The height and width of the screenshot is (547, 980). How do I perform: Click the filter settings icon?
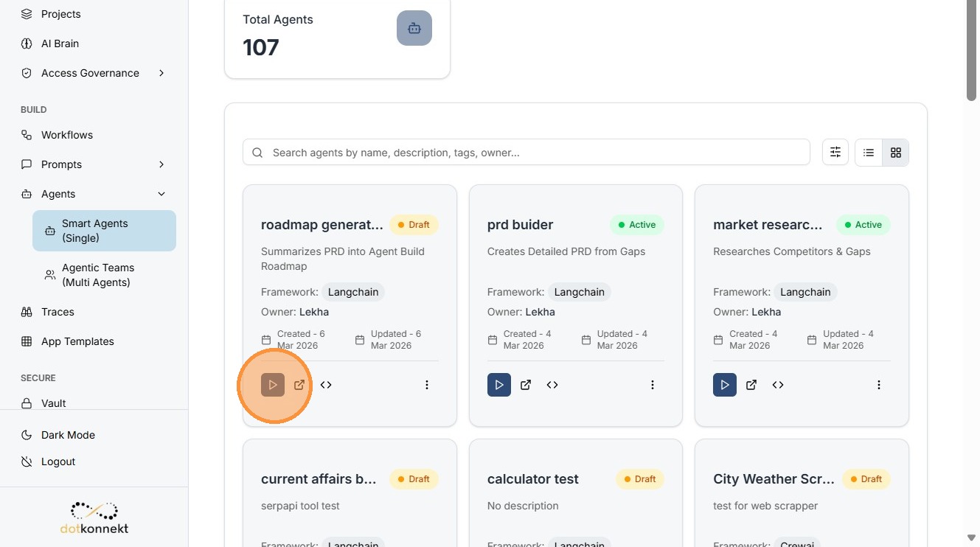(x=835, y=153)
